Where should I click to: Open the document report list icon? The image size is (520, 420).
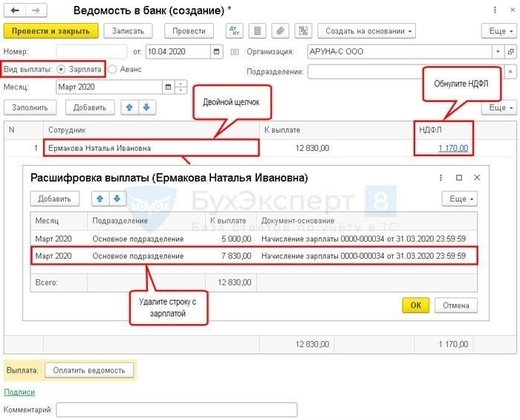[x=257, y=31]
